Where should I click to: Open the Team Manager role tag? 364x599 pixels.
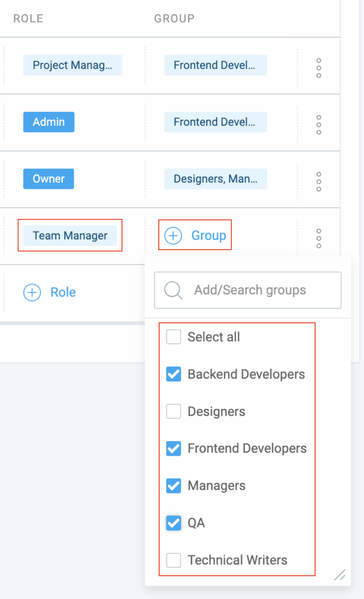click(70, 236)
